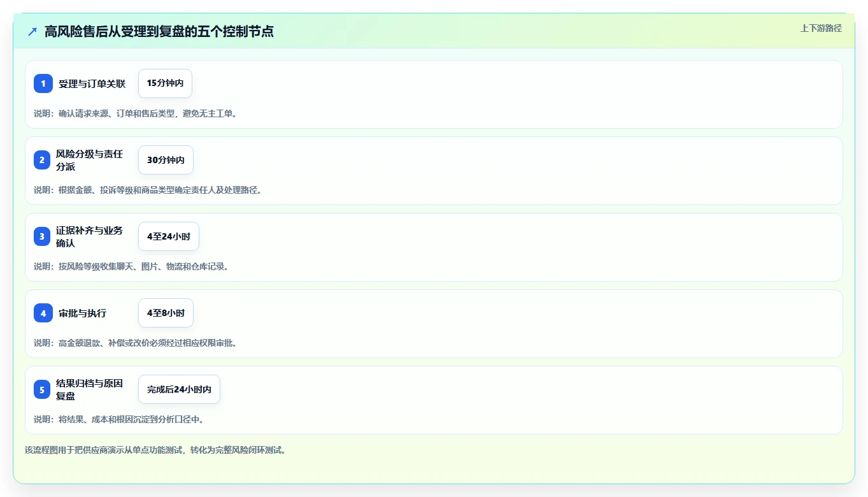Image resolution: width=868 pixels, height=497 pixels.
Task: Click the step 1 number badge
Action: point(43,83)
